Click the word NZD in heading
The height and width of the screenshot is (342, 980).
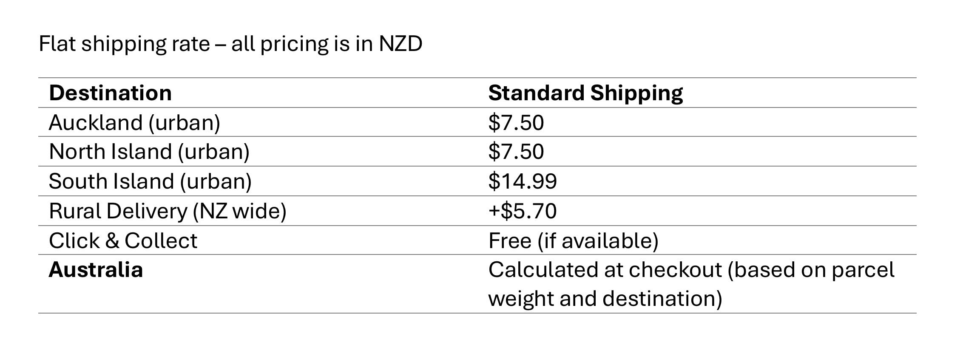coord(401,44)
